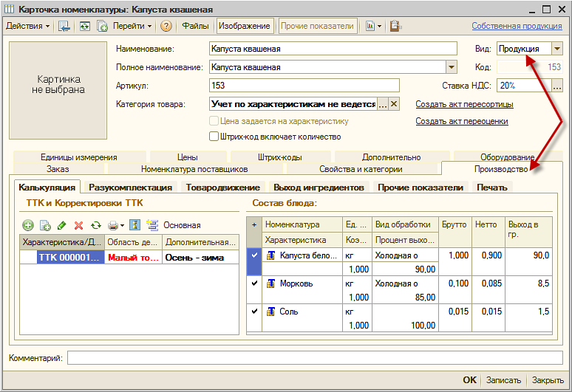Open help with the question mark icon
Image resolution: width=572 pixels, height=392 pixels.
[x=166, y=27]
